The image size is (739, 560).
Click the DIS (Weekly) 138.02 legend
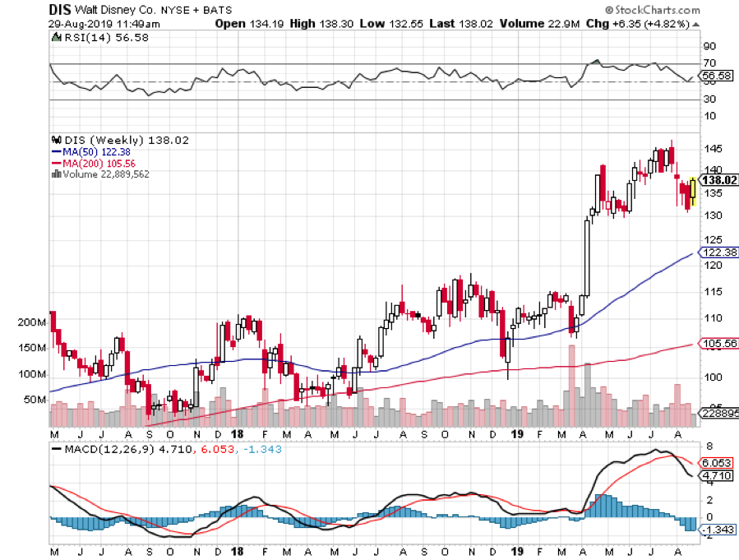(x=127, y=141)
